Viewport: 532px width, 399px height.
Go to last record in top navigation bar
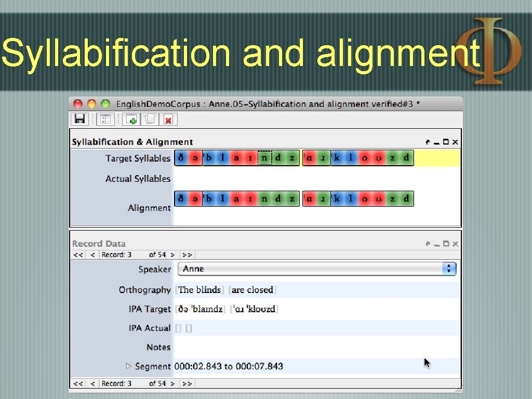187,255
